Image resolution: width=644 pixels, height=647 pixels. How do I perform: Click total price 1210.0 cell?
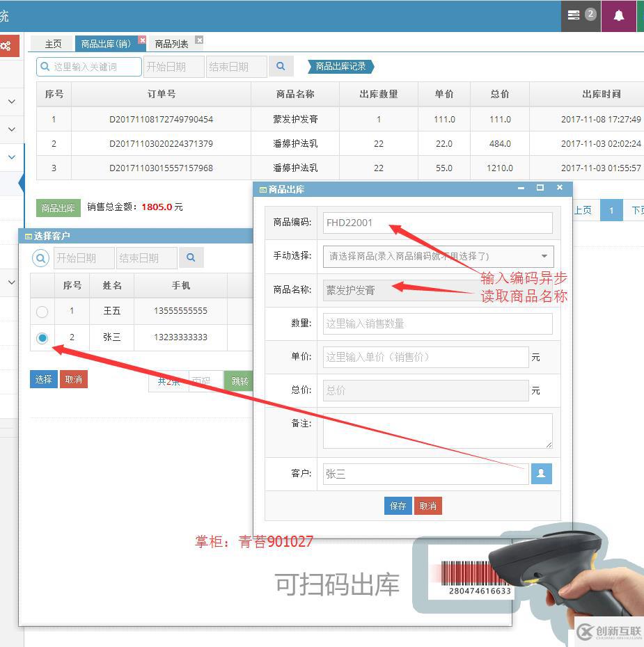[499, 168]
